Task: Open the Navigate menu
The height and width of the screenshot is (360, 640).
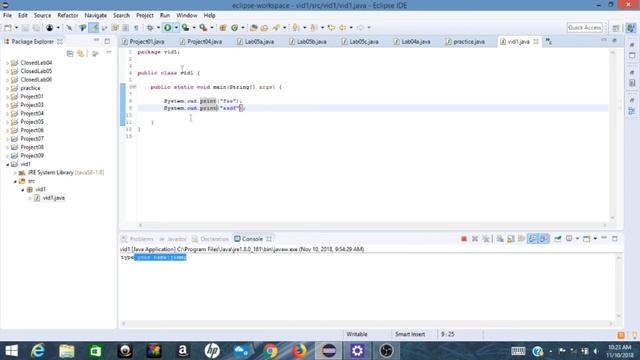Action: [x=96, y=15]
